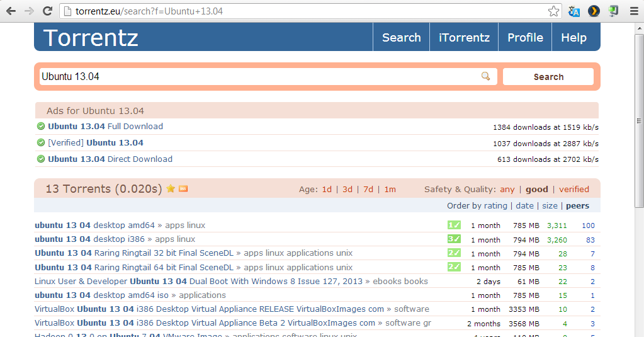This screenshot has width=644, height=337.
Task: Go back with browser back arrow
Action: click(11, 11)
